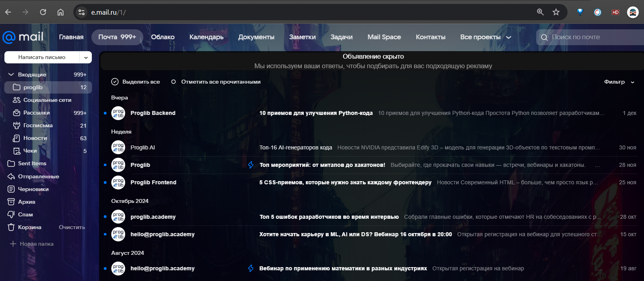Viewport: 644px width, 281px height.
Task: Toggle unread dot on Proglib Backend email
Action: (x=105, y=113)
